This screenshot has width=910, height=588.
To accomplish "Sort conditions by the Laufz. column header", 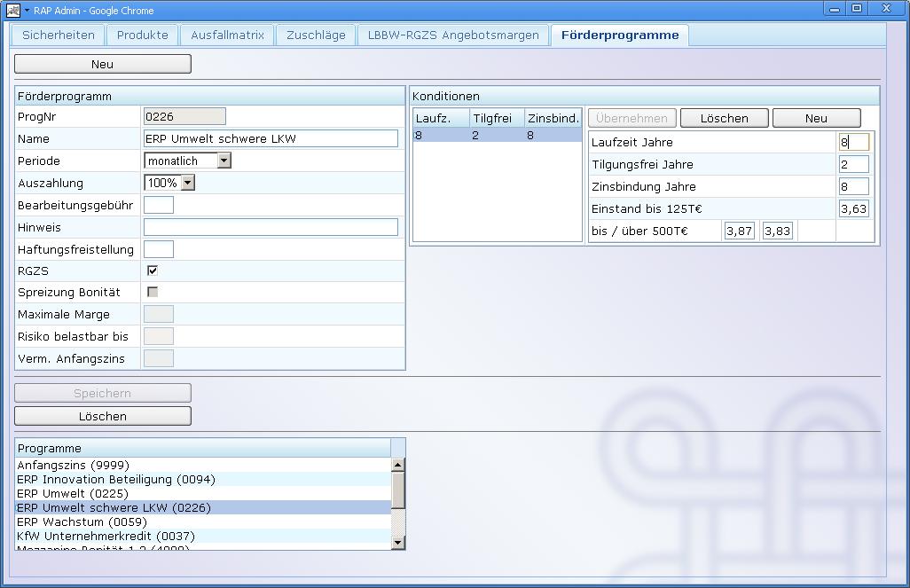I will [x=441, y=119].
